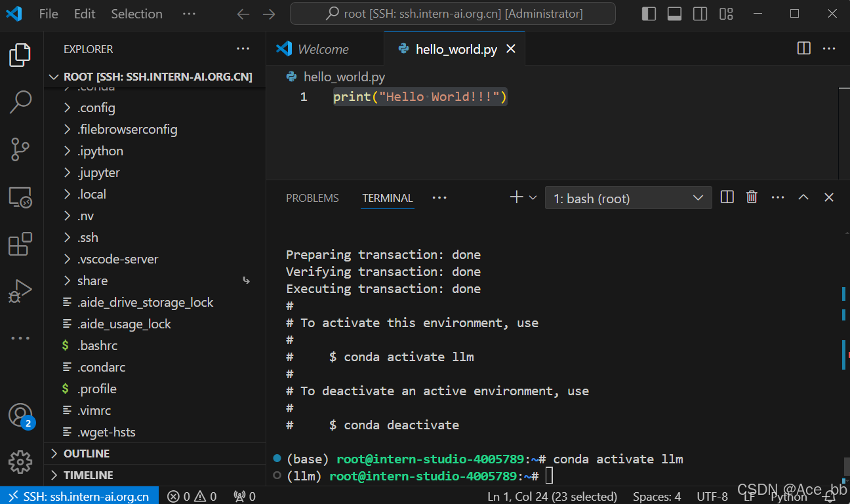This screenshot has width=850, height=504.
Task: Open the terminal selector dropdown
Action: click(628, 198)
